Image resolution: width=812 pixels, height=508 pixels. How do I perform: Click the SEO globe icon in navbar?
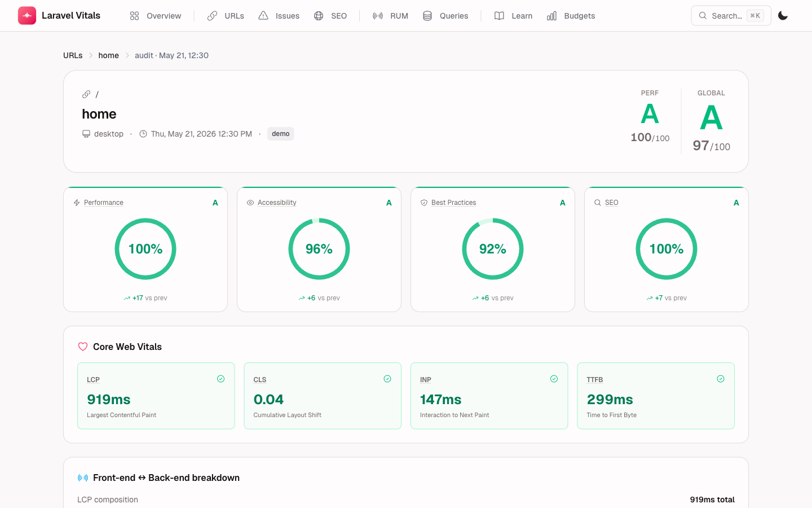pyautogui.click(x=319, y=16)
